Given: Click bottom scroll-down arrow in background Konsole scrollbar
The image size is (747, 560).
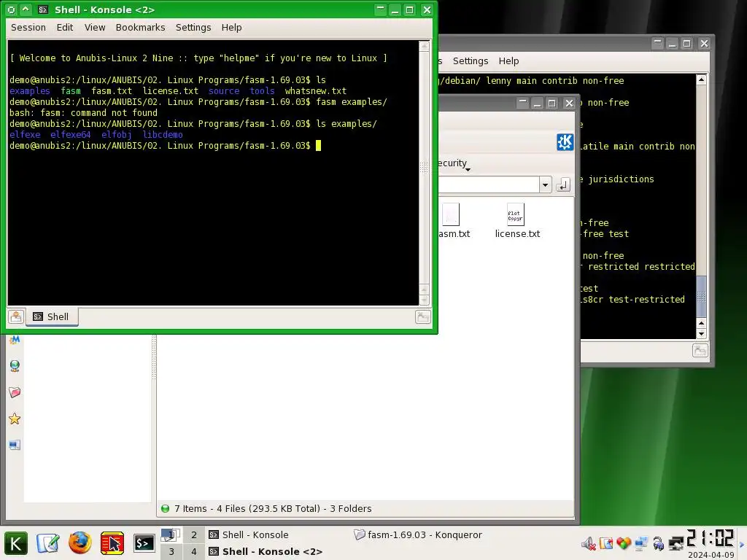Looking at the screenshot, I should click(701, 334).
